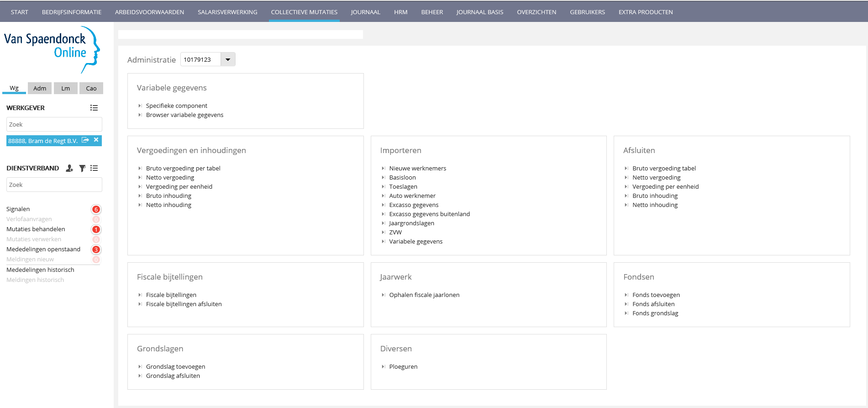The image size is (868, 408).
Task: Open Nieuwe werknemers under Importeren
Action: coord(417,168)
